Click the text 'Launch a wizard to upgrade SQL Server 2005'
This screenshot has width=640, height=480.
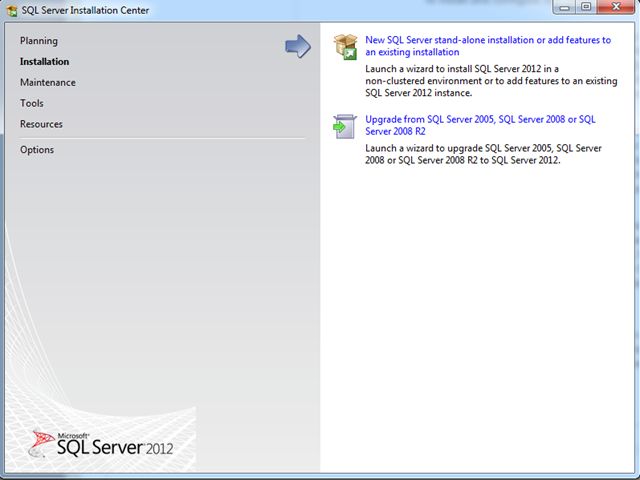pos(459,148)
